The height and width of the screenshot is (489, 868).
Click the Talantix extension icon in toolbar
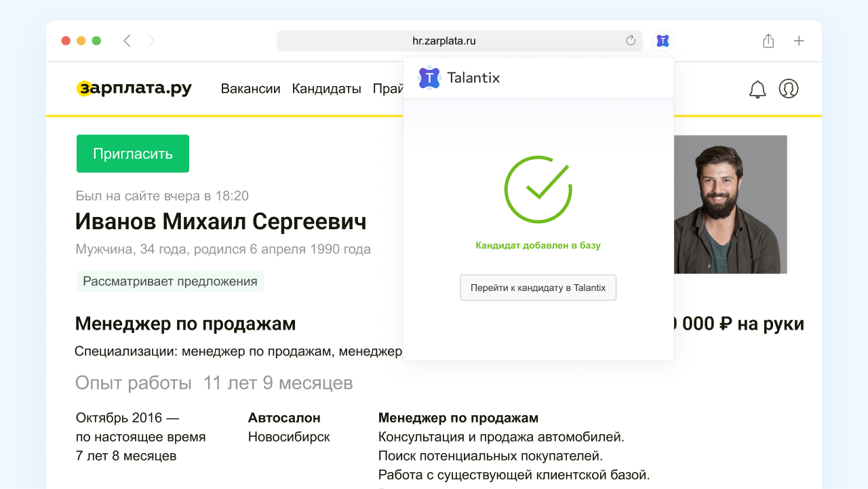pos(663,41)
